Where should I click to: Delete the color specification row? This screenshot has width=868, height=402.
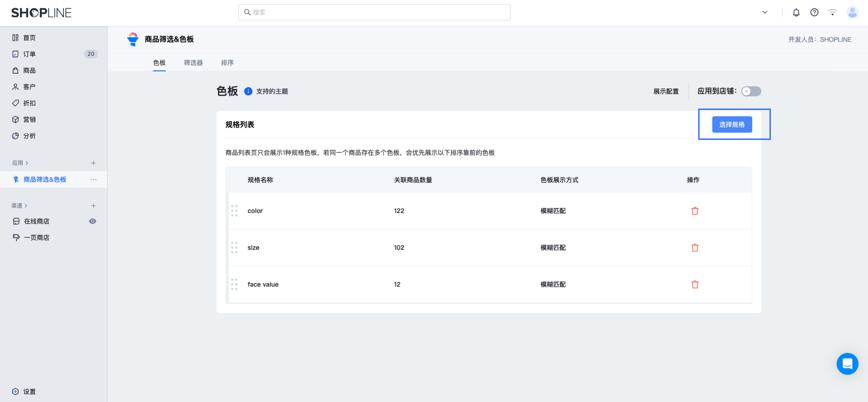[x=695, y=211]
